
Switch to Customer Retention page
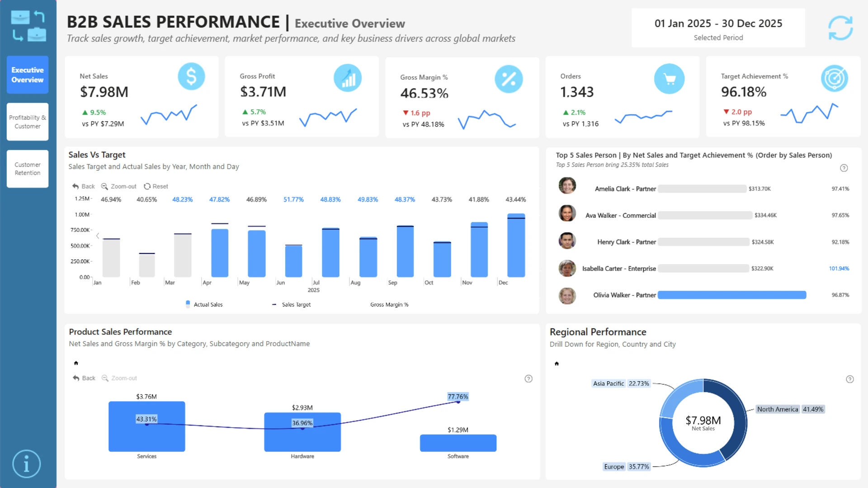[x=28, y=169]
